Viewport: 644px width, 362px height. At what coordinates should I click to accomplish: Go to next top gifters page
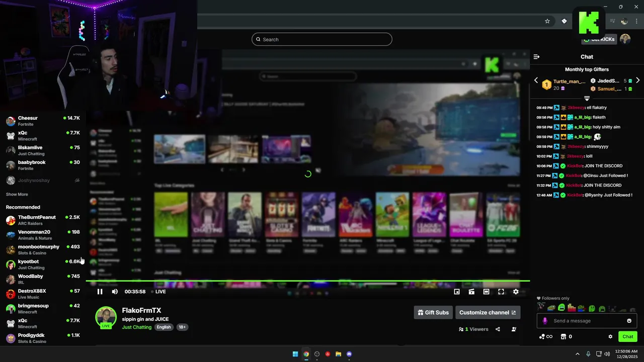pos(638,80)
